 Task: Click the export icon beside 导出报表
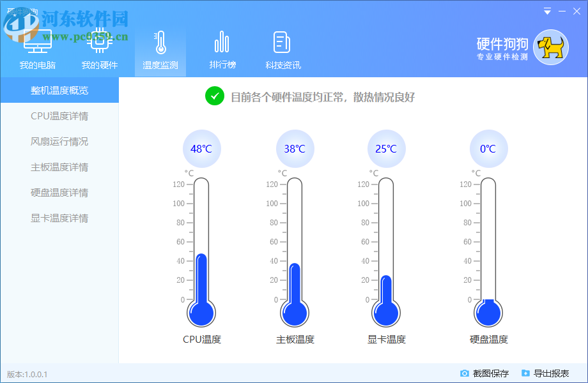pos(525,373)
